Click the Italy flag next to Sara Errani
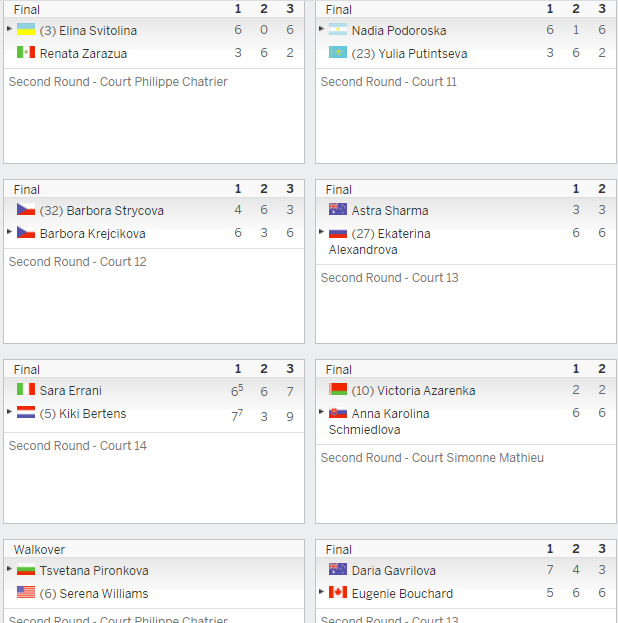This screenshot has width=618, height=623. (x=26, y=389)
